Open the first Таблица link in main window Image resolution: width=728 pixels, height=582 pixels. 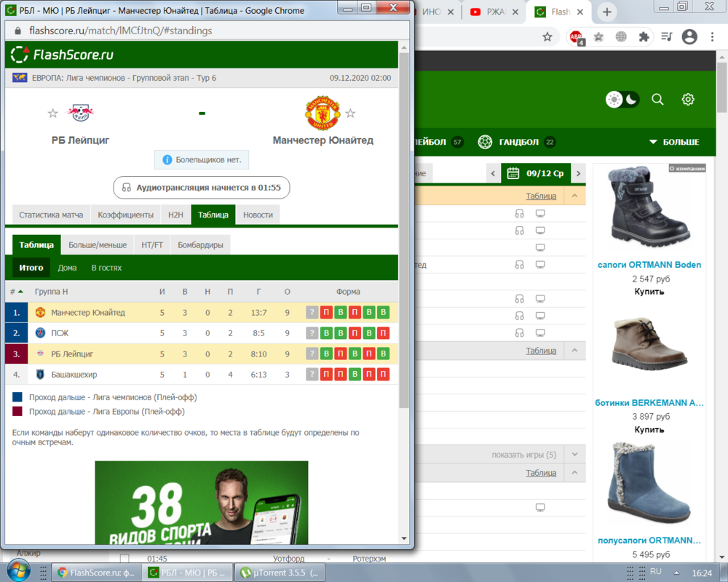pos(541,196)
